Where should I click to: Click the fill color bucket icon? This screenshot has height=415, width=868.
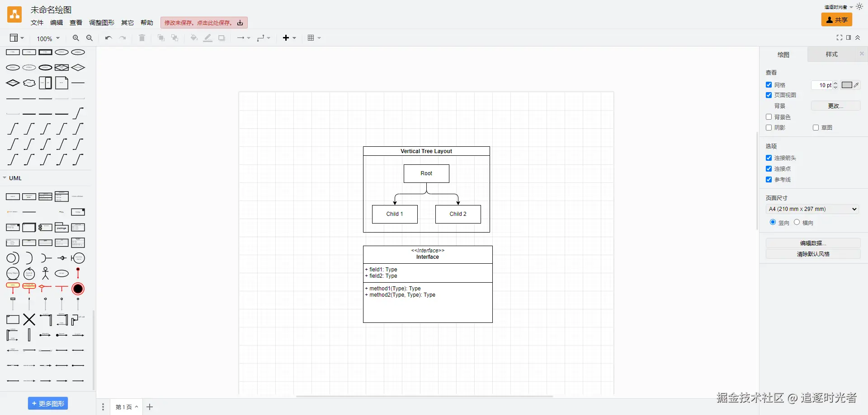pyautogui.click(x=193, y=38)
